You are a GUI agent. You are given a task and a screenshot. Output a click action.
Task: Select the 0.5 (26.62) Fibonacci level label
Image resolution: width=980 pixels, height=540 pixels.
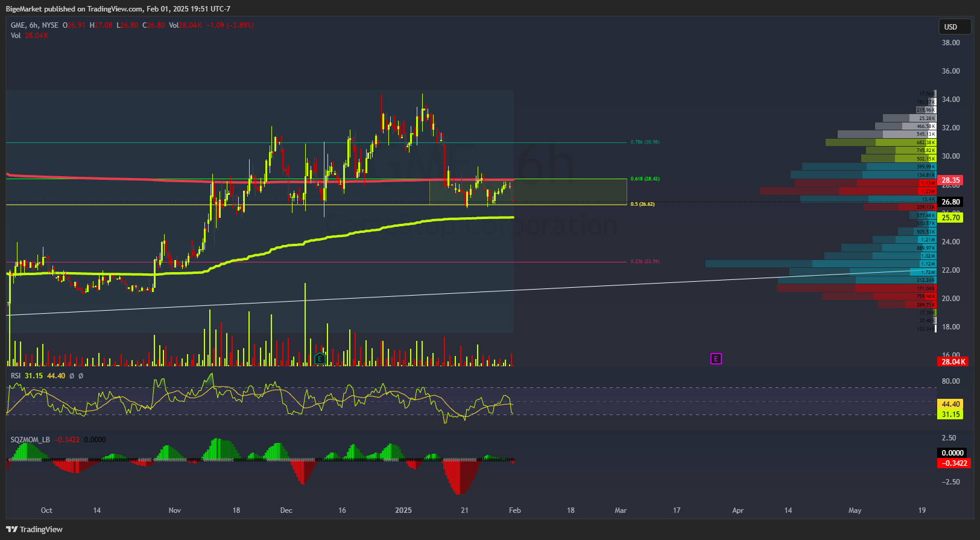(642, 205)
